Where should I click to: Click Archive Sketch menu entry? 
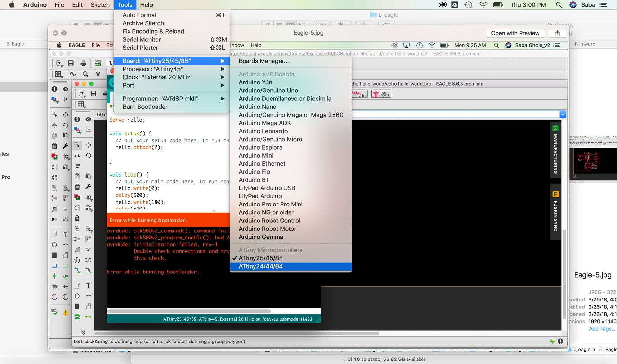point(172,23)
